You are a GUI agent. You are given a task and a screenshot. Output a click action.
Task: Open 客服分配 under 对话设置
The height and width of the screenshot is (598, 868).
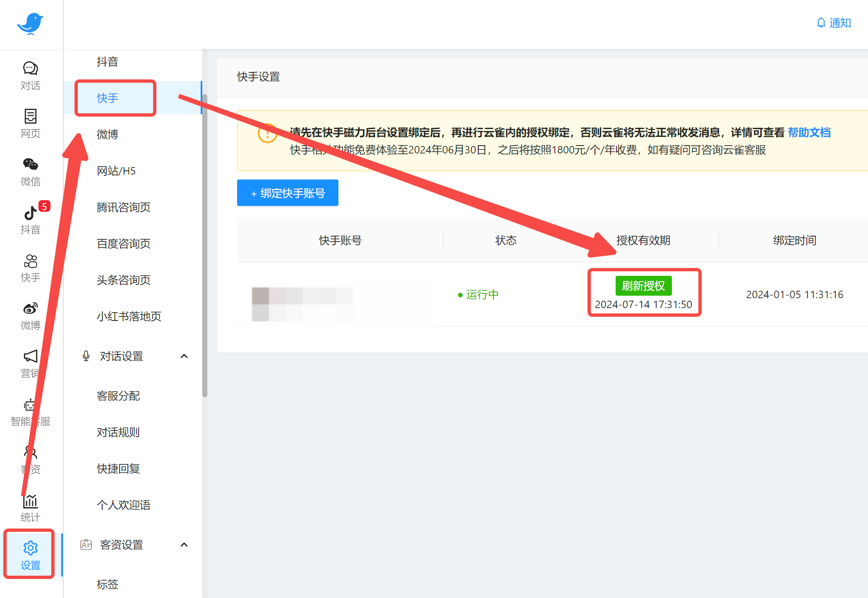118,396
